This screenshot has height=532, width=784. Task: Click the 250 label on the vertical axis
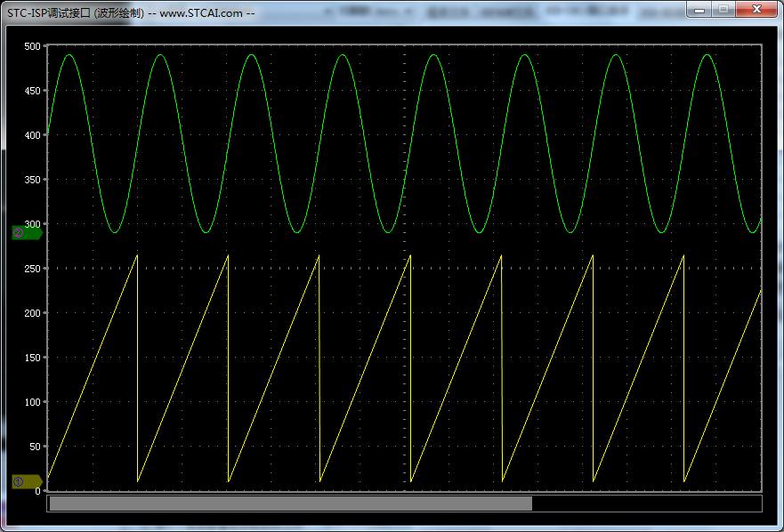(33, 269)
